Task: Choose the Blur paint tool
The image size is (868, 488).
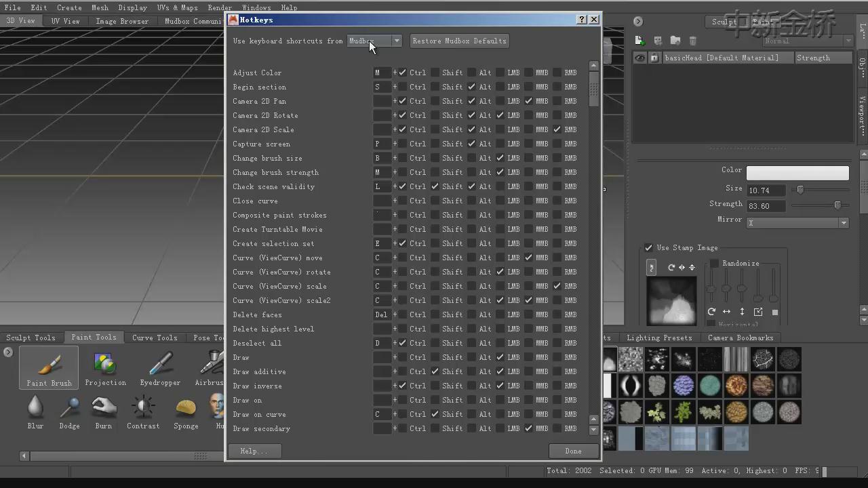Action: coord(35,412)
